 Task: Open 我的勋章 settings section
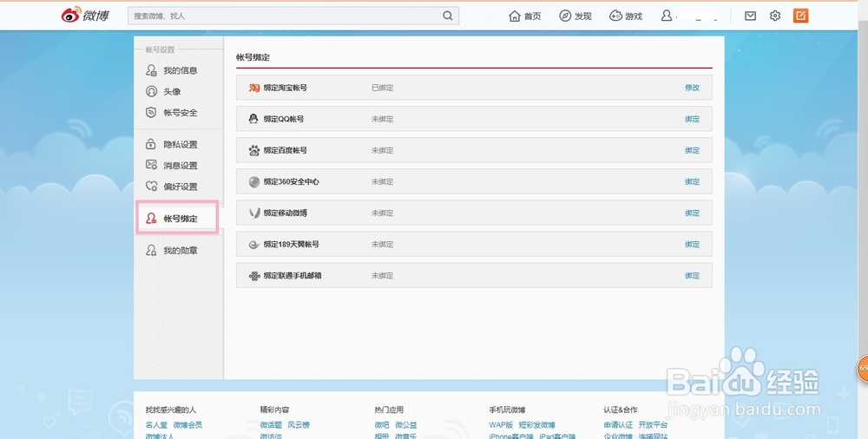point(181,252)
